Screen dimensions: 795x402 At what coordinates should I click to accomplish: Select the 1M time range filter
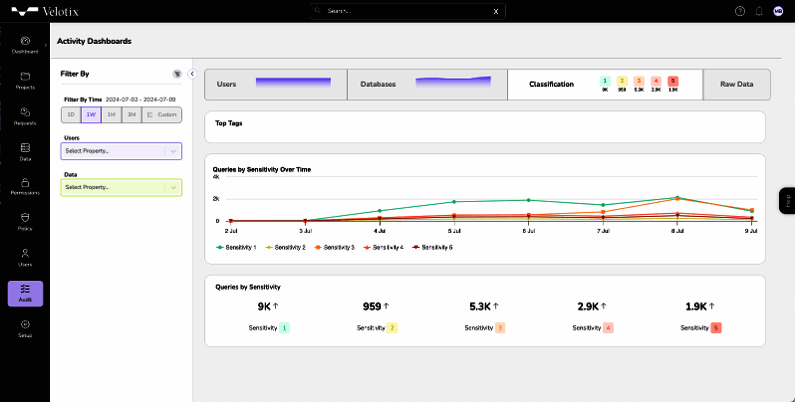point(111,115)
